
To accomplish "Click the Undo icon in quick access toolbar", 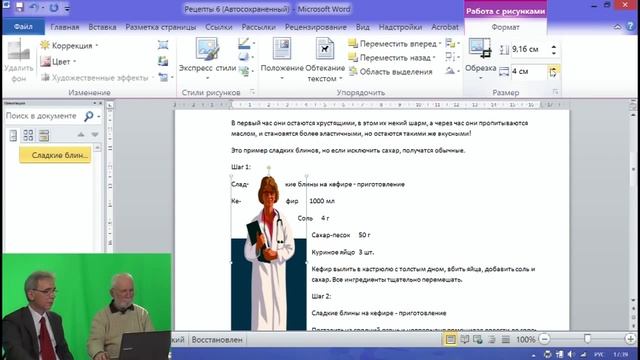I will [x=33, y=7].
